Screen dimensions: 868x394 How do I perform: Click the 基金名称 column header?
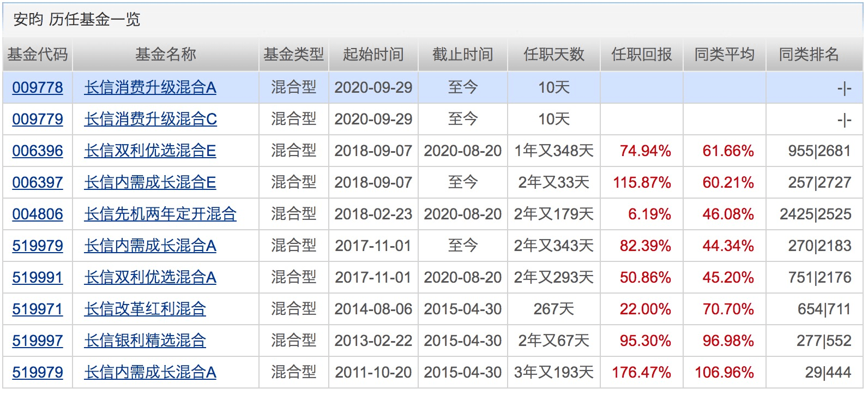coord(166,55)
